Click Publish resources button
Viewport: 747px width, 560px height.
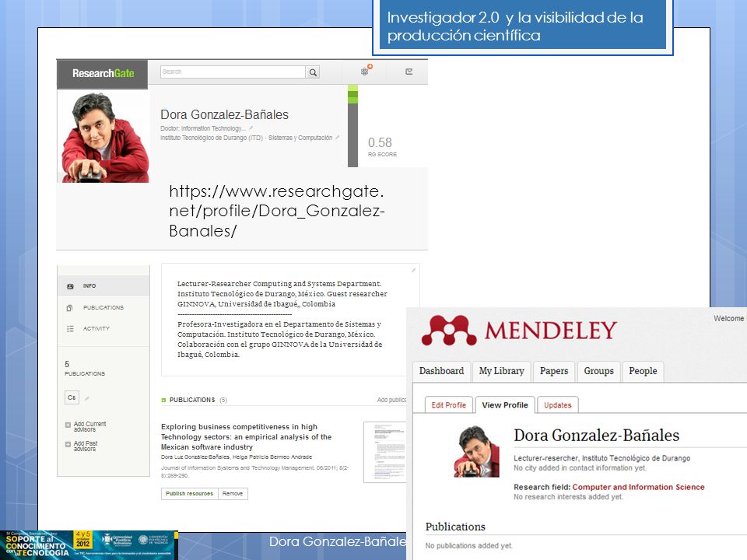pos(190,494)
